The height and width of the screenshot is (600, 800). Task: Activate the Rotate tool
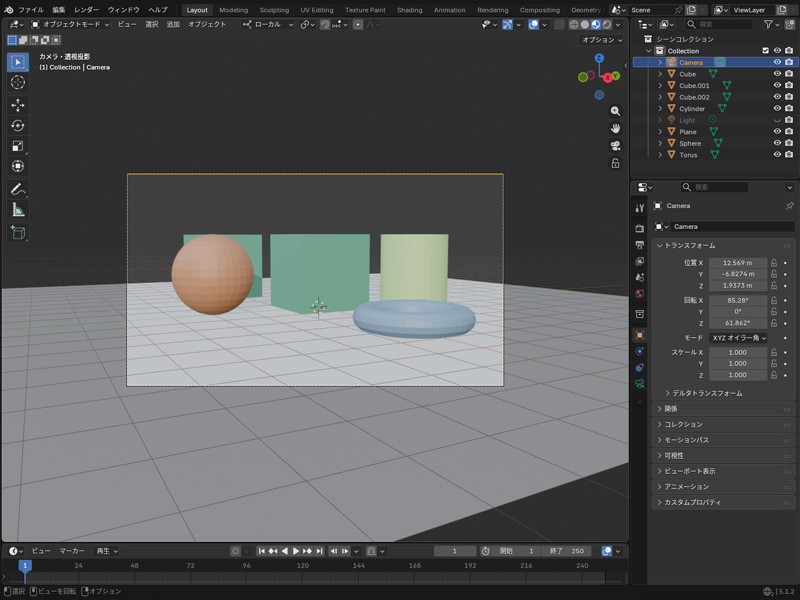tap(18, 126)
